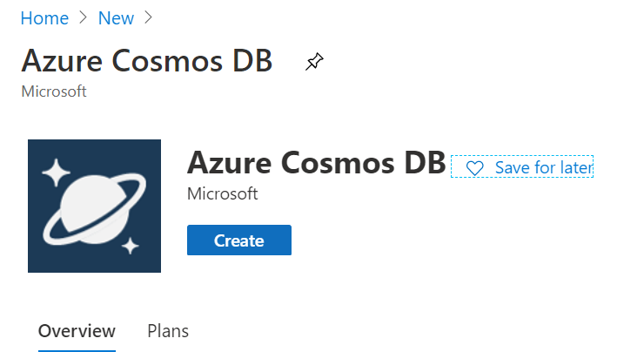Viewport: 644px width, 352px height.
Task: Navigate back to the New breadcrumb
Action: (116, 17)
